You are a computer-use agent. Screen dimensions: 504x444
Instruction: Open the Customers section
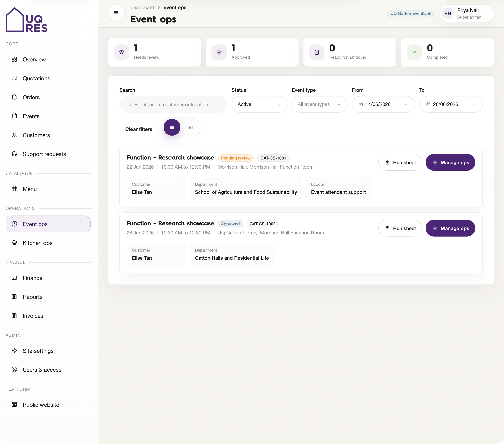pyautogui.click(x=48, y=135)
